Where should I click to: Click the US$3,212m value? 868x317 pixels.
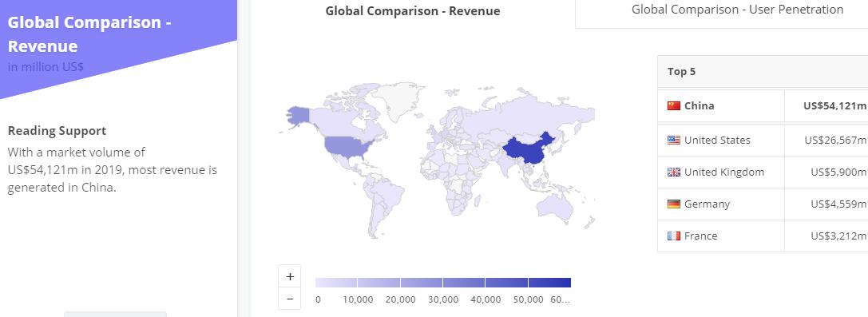pyautogui.click(x=838, y=236)
